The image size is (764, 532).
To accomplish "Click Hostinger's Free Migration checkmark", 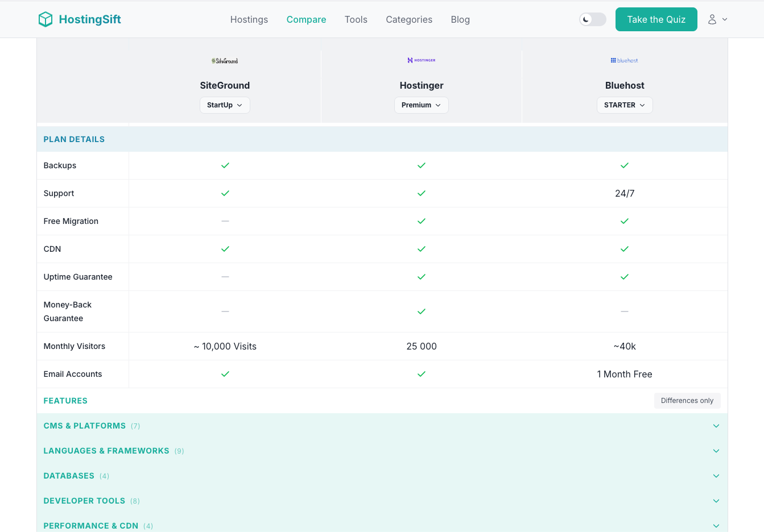I will pos(422,221).
